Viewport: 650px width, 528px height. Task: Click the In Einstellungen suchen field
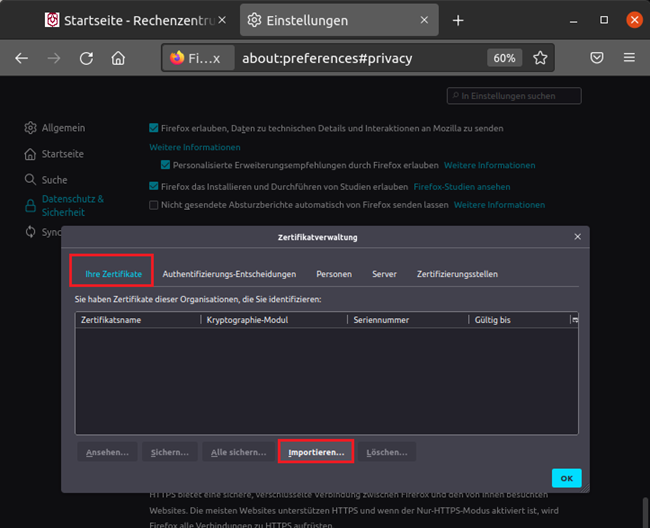(x=514, y=95)
